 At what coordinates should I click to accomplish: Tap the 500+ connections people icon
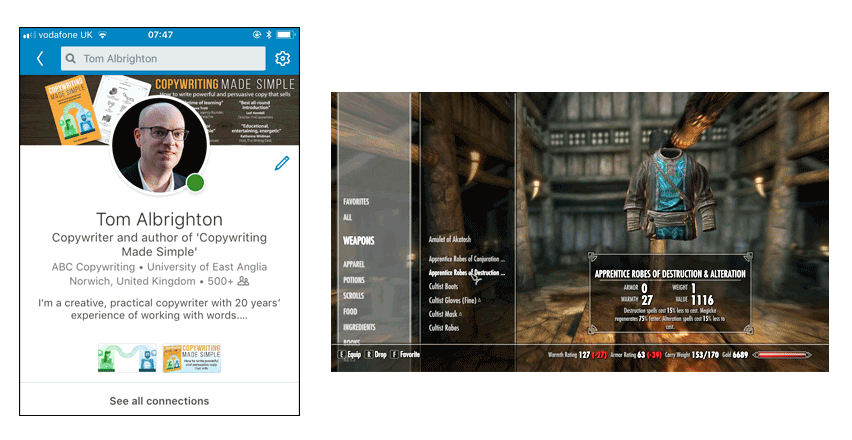243,281
